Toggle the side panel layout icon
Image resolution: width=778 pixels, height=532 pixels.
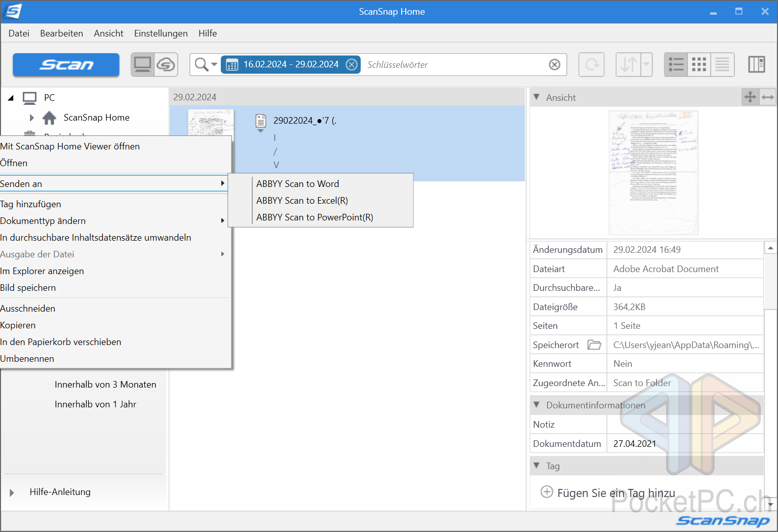(756, 65)
